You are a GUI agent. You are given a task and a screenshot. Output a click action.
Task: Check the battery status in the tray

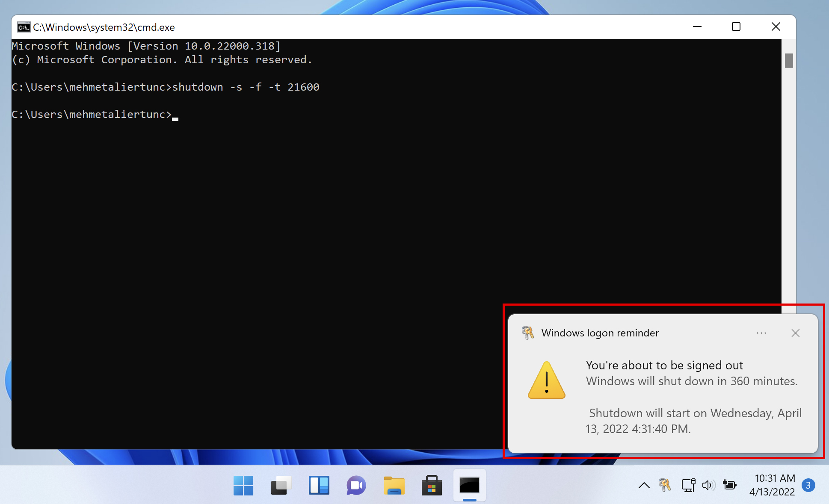730,485
